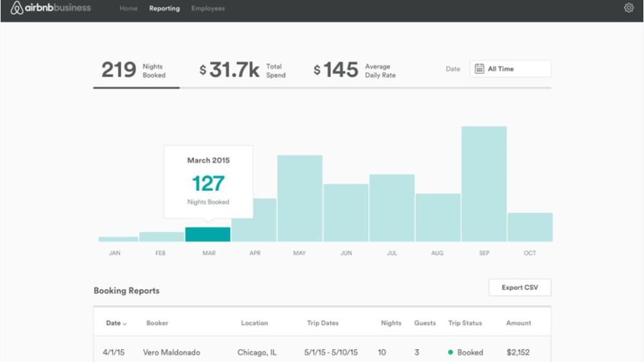Sort table by the Date column
Viewport: 644px width, 362px height.
(116, 323)
